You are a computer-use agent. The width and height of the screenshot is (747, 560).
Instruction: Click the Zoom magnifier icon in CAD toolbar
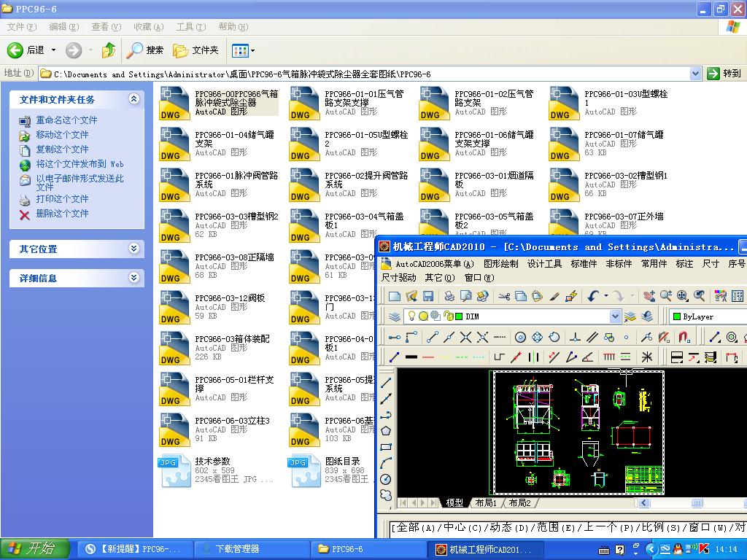665,297
